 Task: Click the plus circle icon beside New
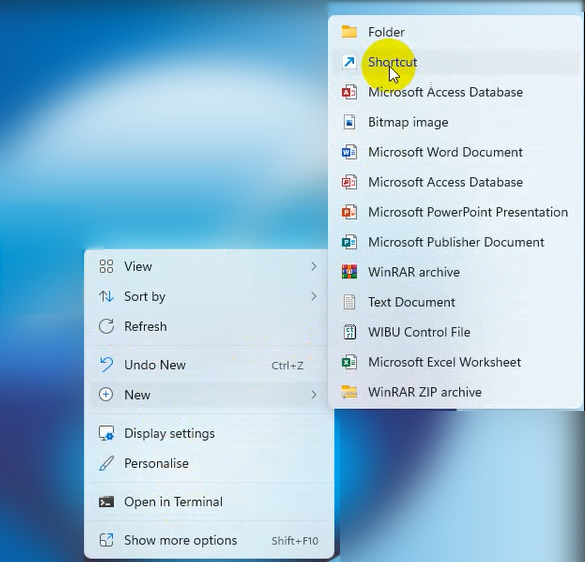(106, 394)
